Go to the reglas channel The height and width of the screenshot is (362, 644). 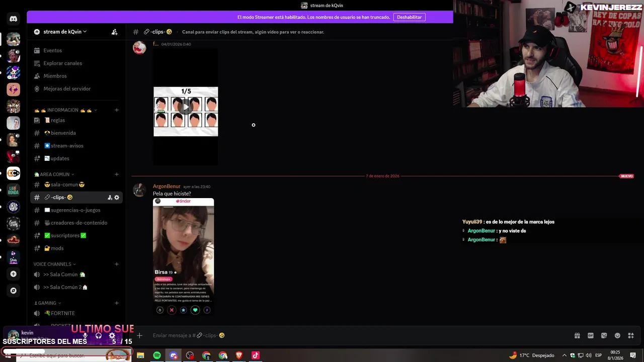(x=76, y=120)
